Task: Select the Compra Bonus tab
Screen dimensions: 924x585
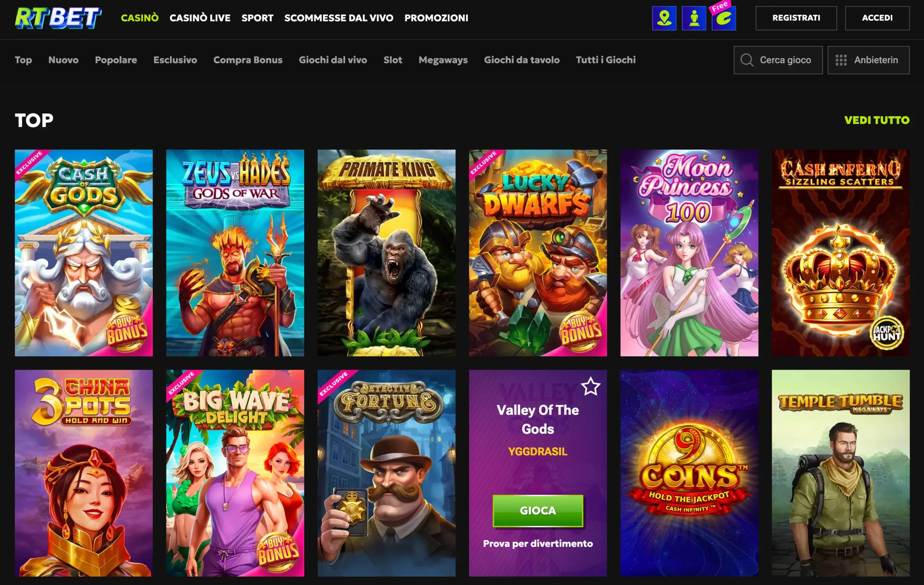Action: 248,60
